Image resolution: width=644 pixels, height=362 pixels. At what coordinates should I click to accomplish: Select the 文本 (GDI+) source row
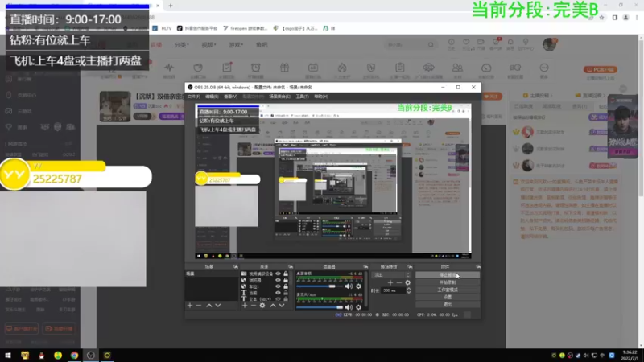click(x=265, y=299)
